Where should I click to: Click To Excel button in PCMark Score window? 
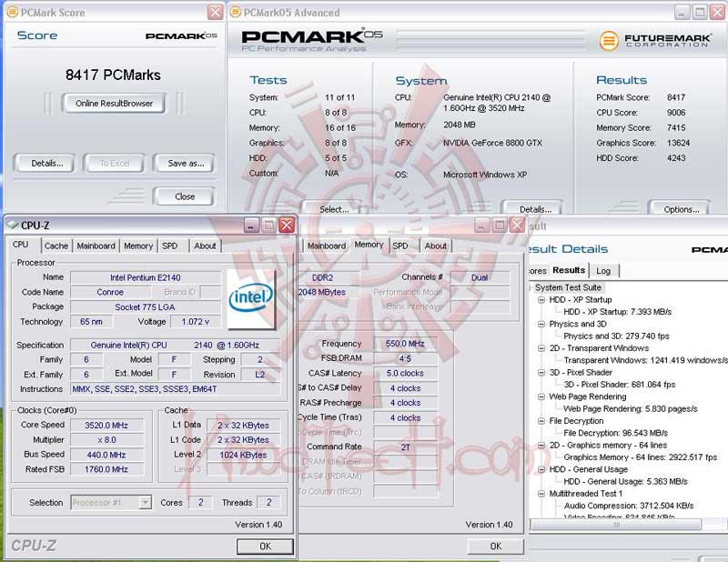click(x=115, y=164)
